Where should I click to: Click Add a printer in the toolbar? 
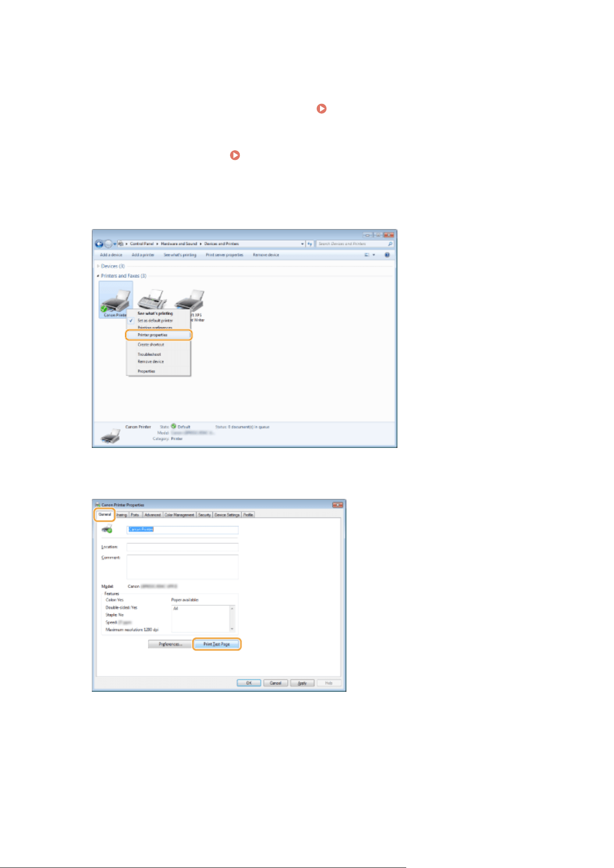(143, 255)
